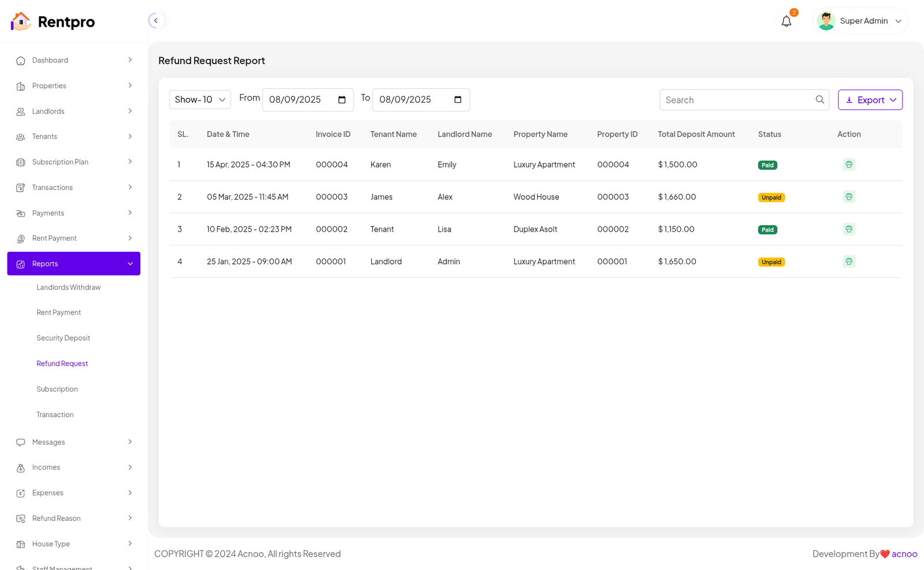Viewport: 924px width, 570px height.
Task: Click the print icon for Karen's row
Action: tap(848, 165)
